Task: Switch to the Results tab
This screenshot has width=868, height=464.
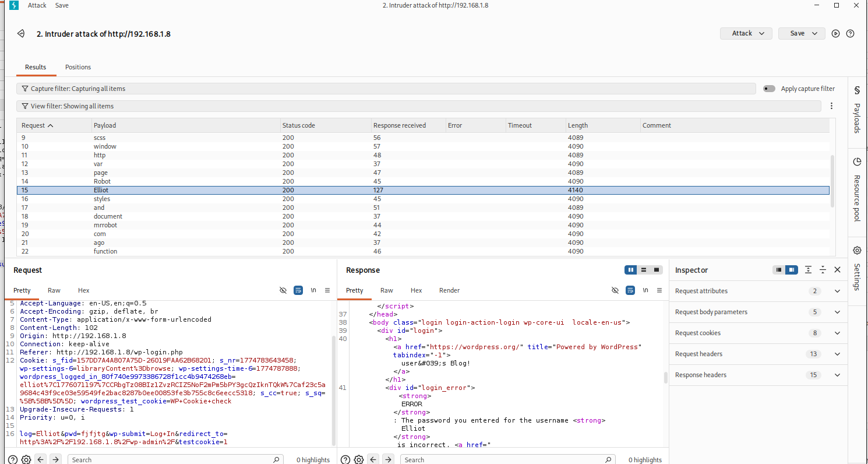Action: pos(36,67)
